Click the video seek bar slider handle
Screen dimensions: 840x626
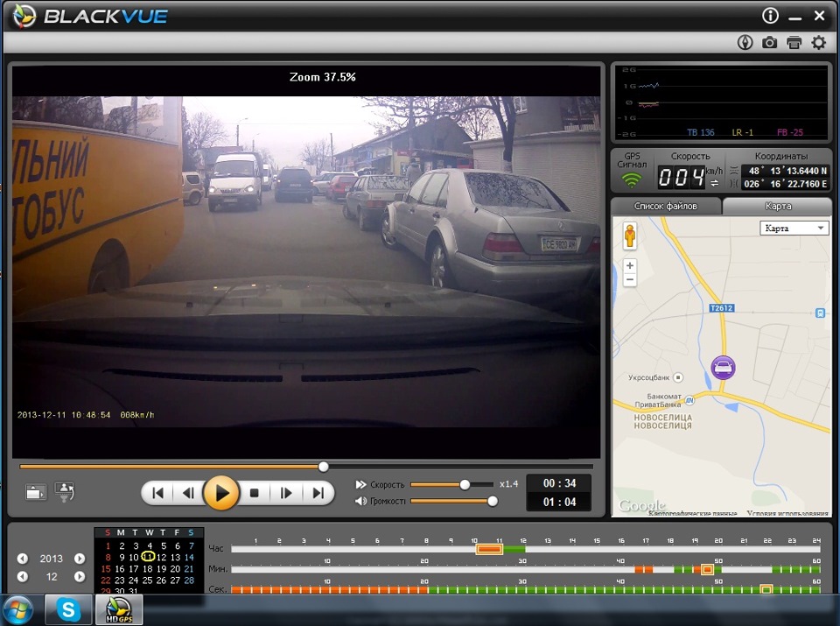point(323,467)
